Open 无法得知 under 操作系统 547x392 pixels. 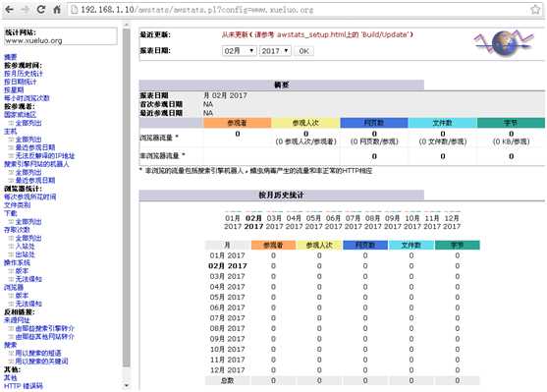28,279
